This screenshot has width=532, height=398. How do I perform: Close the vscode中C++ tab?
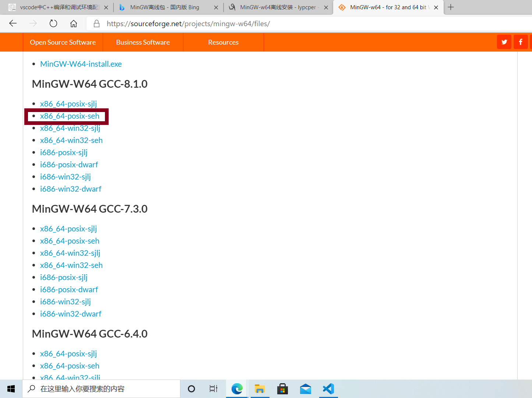(x=106, y=7)
